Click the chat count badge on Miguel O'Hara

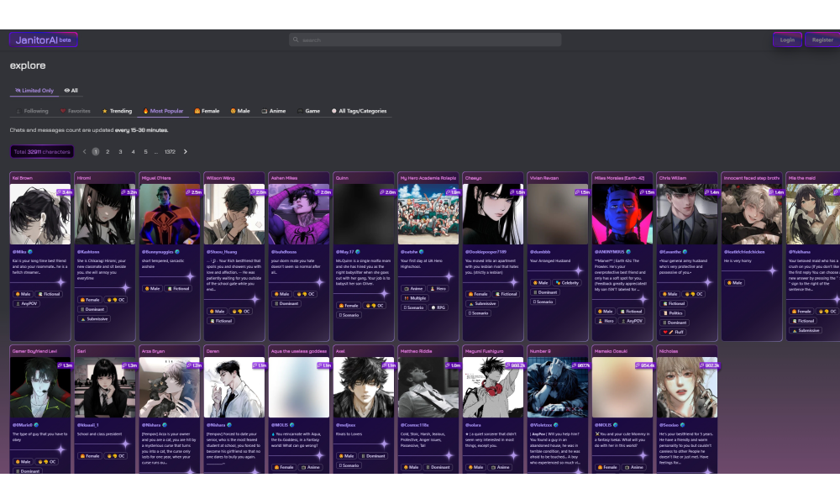pos(193,192)
